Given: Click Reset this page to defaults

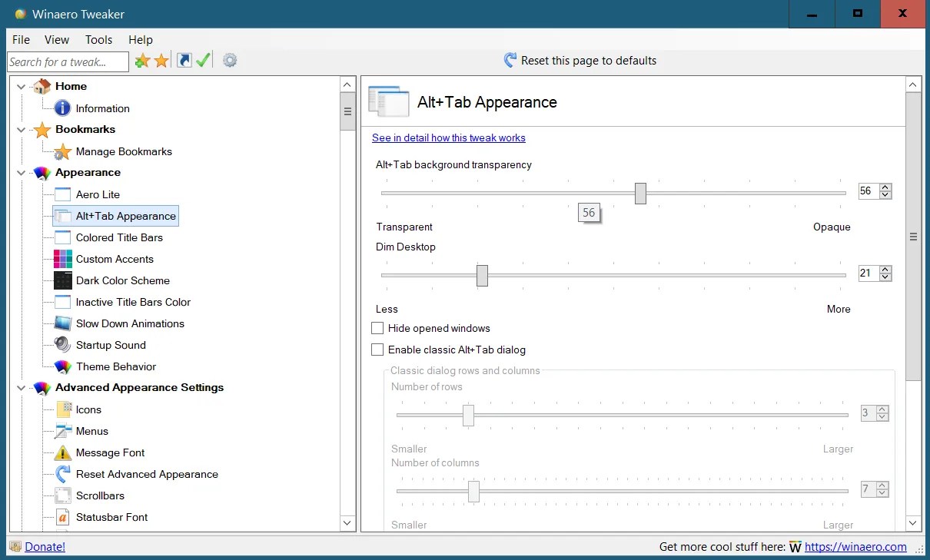Looking at the screenshot, I should click(580, 60).
